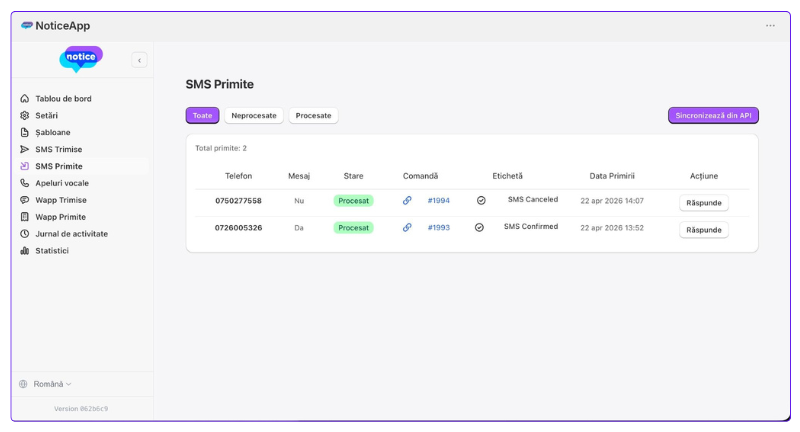Open the three-dots menu in the title bar
The image size is (800, 432).
pos(770,26)
